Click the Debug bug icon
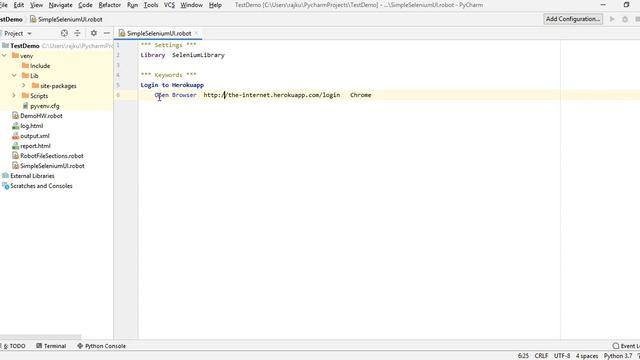 (625, 19)
